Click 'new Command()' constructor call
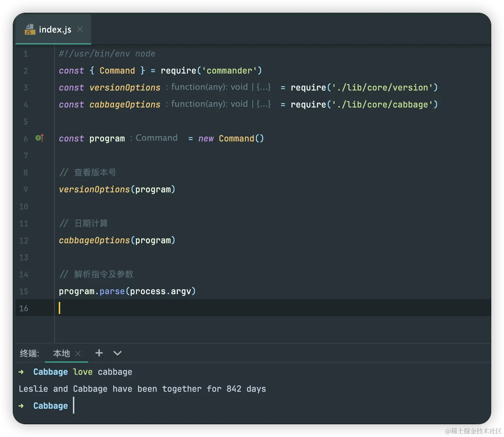Viewport: 504px width, 437px height. click(x=231, y=139)
